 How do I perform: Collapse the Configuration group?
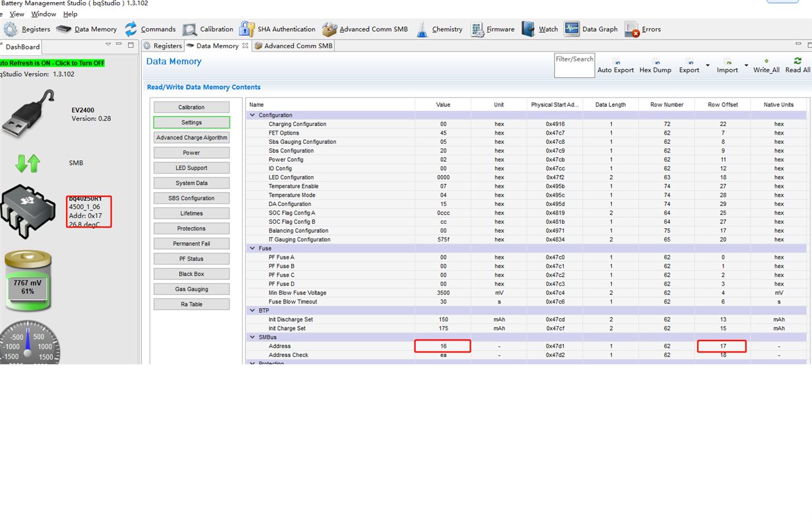[x=252, y=115]
